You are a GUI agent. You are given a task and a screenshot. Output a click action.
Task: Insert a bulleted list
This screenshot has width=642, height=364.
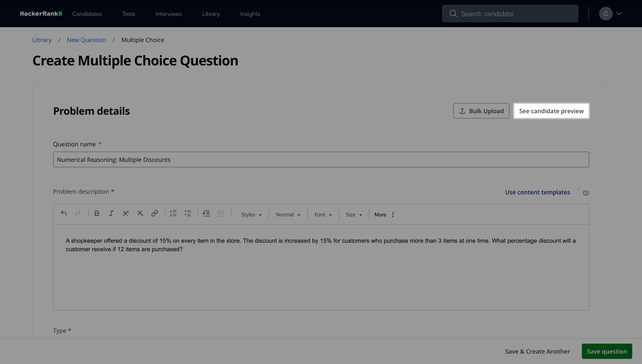(x=188, y=213)
